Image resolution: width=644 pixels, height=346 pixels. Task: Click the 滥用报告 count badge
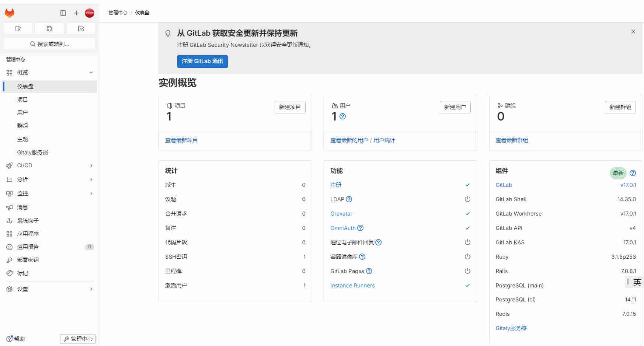[90, 247]
